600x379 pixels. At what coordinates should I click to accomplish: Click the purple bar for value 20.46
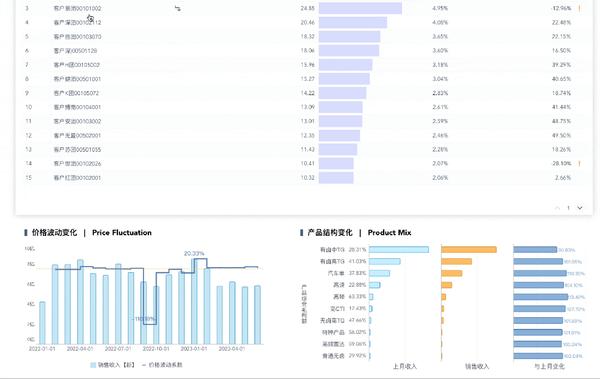click(x=353, y=23)
